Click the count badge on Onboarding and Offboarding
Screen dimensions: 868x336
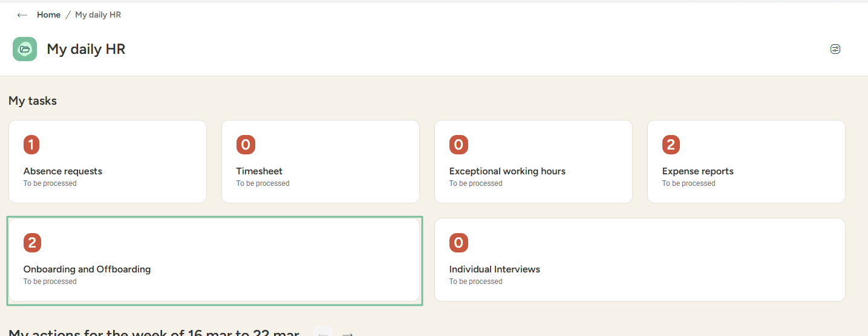coord(31,243)
